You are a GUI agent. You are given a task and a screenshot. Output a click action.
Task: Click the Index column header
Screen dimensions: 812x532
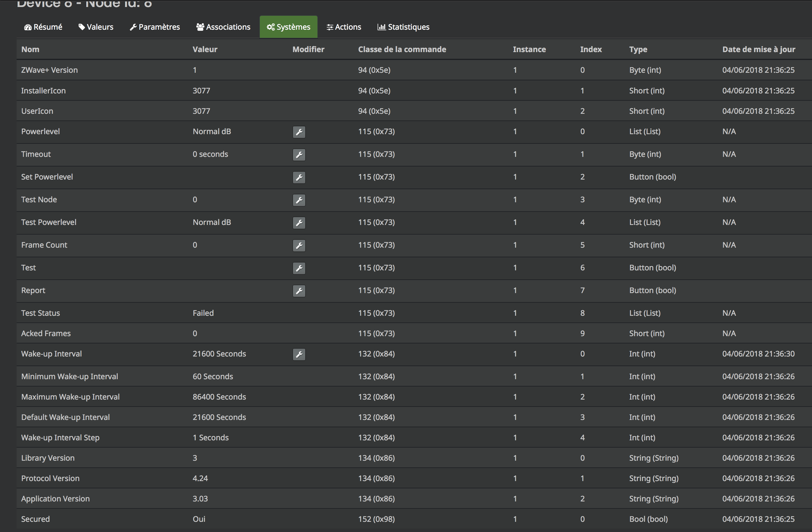(591, 49)
